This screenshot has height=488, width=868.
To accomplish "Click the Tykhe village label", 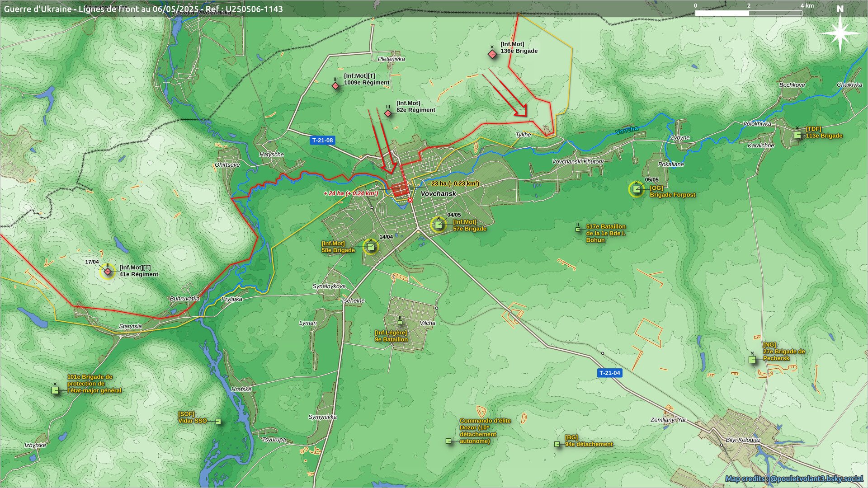I will 523,135.
